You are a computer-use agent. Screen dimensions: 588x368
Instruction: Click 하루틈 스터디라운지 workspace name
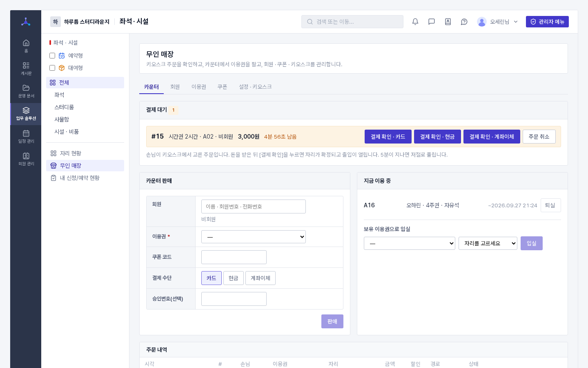coord(87,22)
